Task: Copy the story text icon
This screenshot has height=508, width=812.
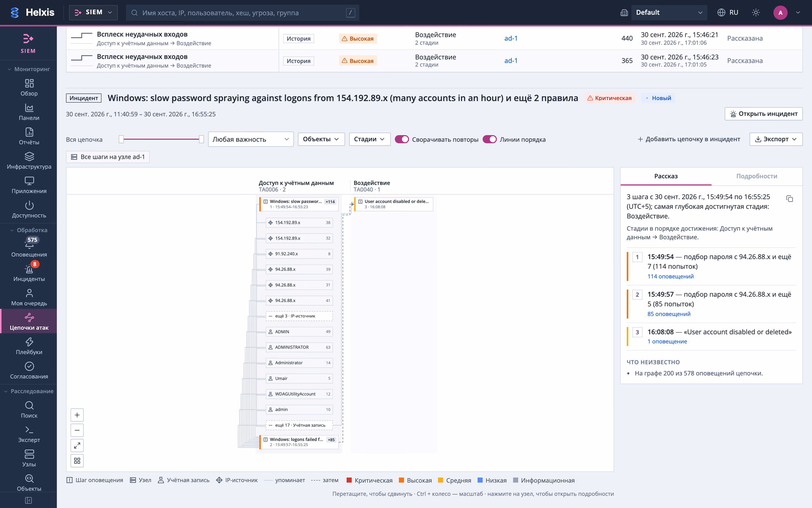Action: (x=789, y=198)
